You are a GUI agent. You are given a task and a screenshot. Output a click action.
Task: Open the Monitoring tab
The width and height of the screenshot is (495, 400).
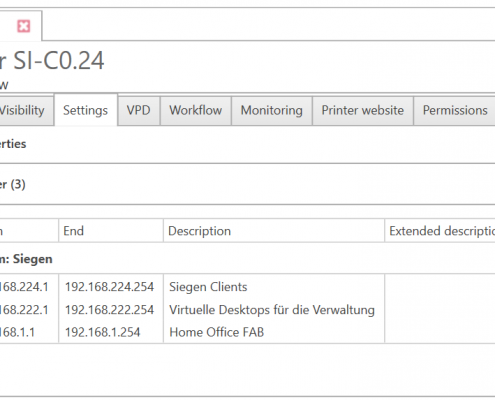272,111
